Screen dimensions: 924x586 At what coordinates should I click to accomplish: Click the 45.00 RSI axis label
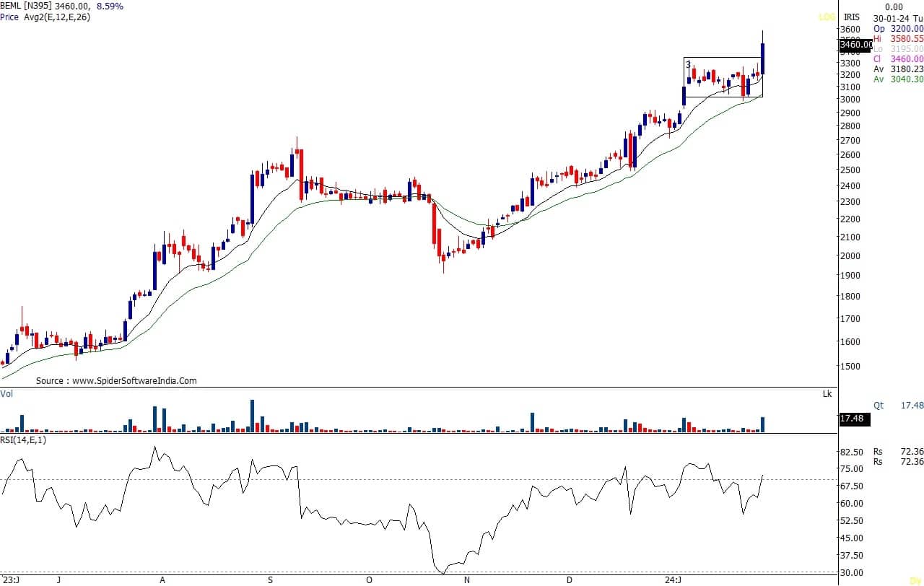[x=852, y=538]
